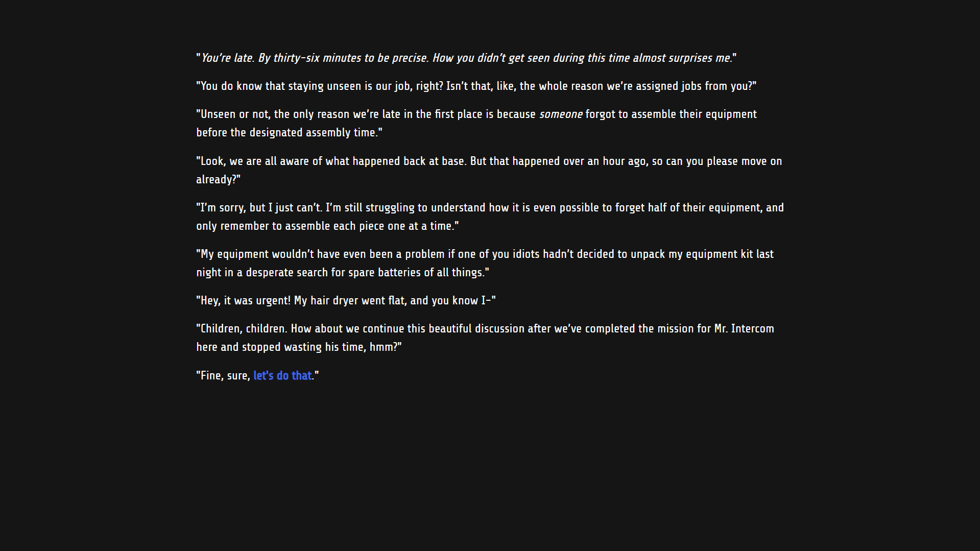Viewport: 980px width, 551px height.
Task: Select the paragraph about staying unseen
Action: pos(476,86)
